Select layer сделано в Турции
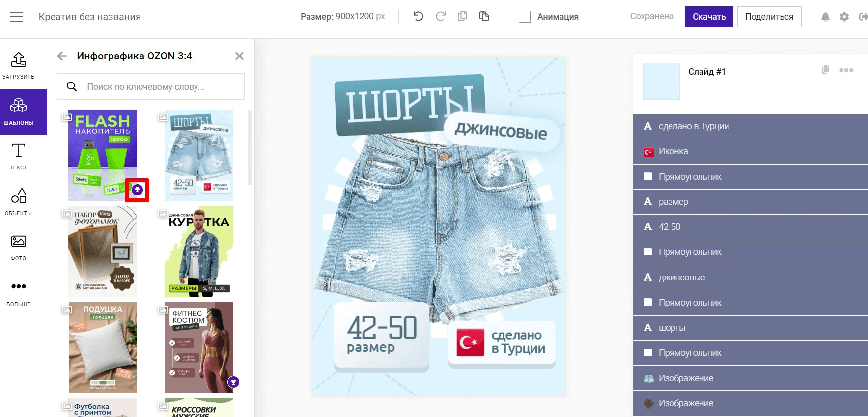 tap(751, 126)
